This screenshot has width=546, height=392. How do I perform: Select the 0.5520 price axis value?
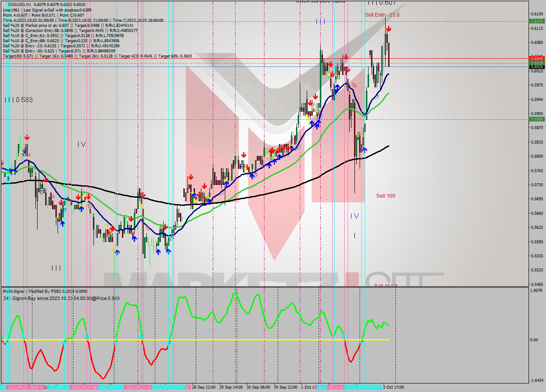pos(537,270)
